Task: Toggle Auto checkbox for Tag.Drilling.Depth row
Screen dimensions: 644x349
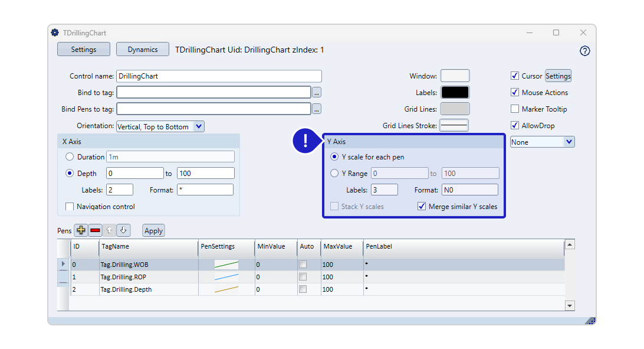Action: (x=303, y=289)
